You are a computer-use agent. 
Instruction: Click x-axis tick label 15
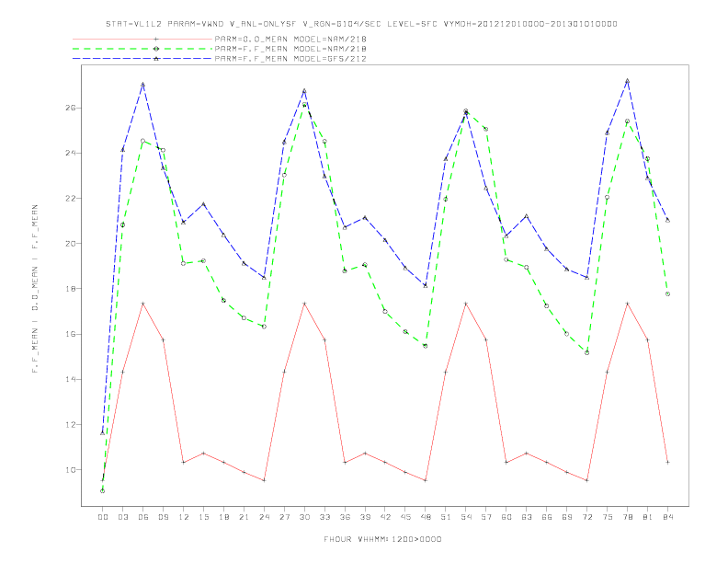203,517
